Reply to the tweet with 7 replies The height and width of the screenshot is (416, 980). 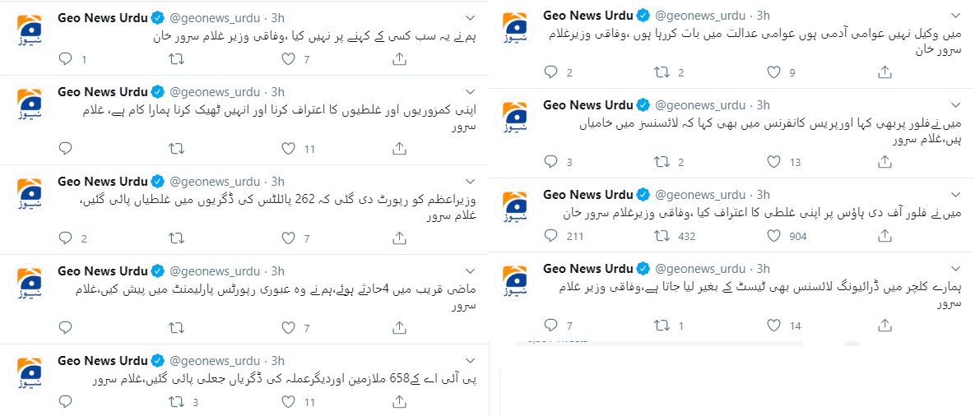(550, 326)
